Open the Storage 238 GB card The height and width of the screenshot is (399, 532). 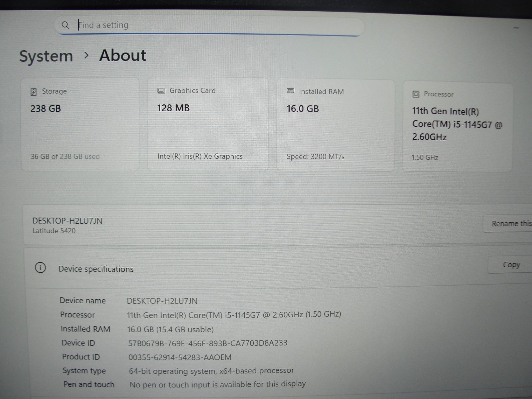pos(80,124)
